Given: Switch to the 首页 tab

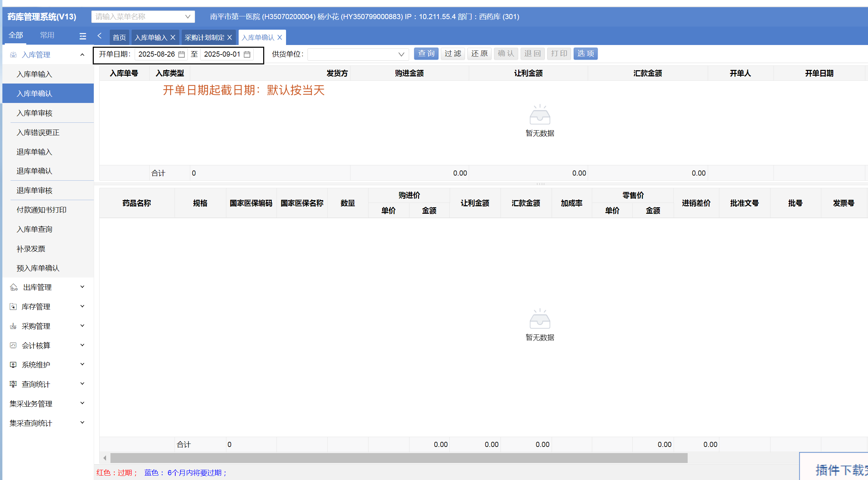Looking at the screenshot, I should [x=119, y=37].
